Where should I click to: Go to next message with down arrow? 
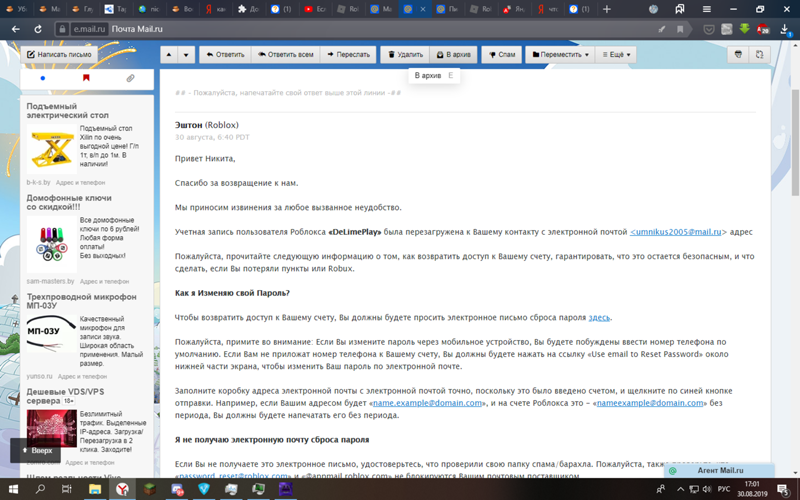click(x=186, y=55)
